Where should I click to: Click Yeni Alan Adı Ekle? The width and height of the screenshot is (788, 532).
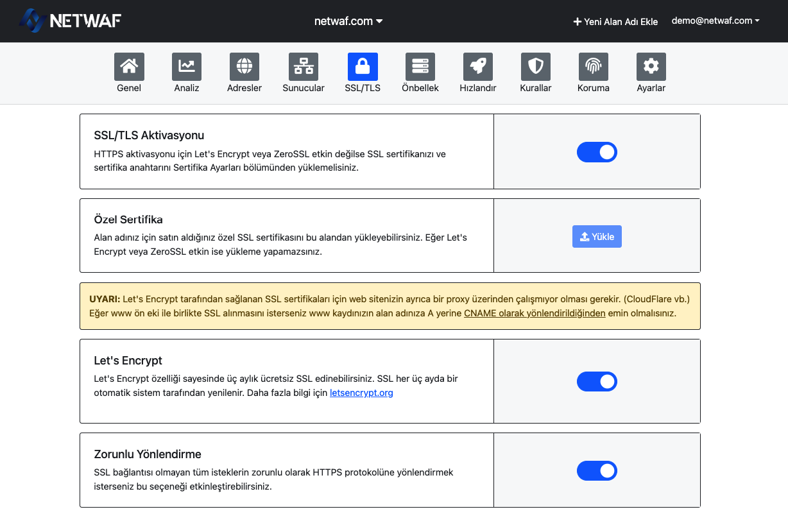pos(615,21)
